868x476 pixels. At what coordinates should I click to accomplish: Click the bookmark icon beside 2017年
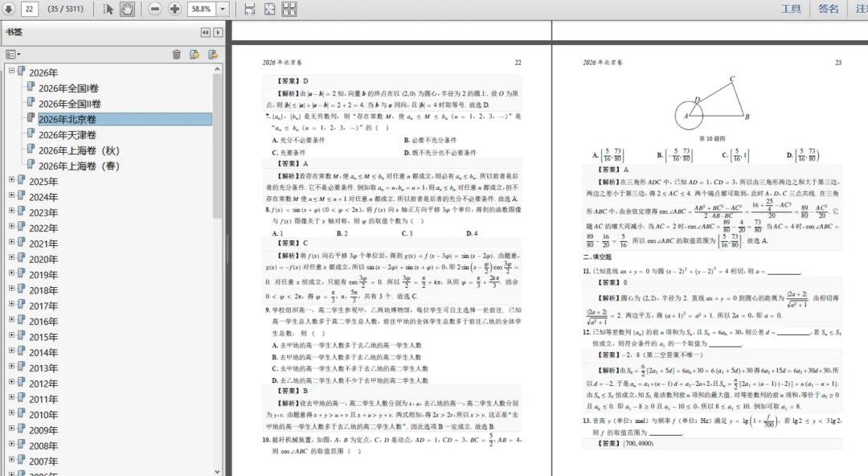click(x=22, y=304)
